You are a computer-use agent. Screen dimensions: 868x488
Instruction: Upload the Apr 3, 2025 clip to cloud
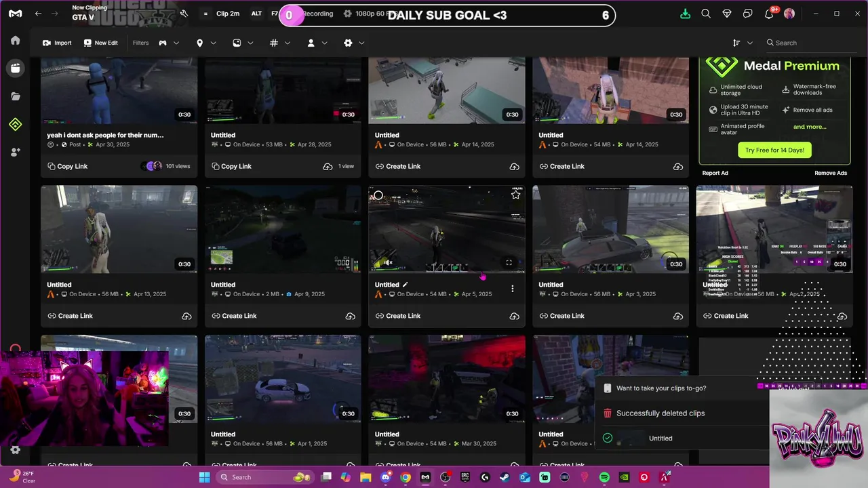click(x=678, y=316)
